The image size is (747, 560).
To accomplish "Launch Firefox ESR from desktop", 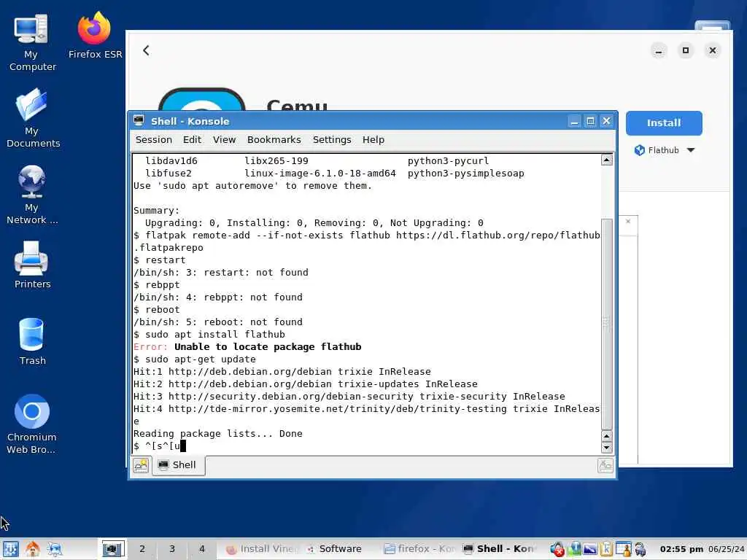I will (x=95, y=36).
